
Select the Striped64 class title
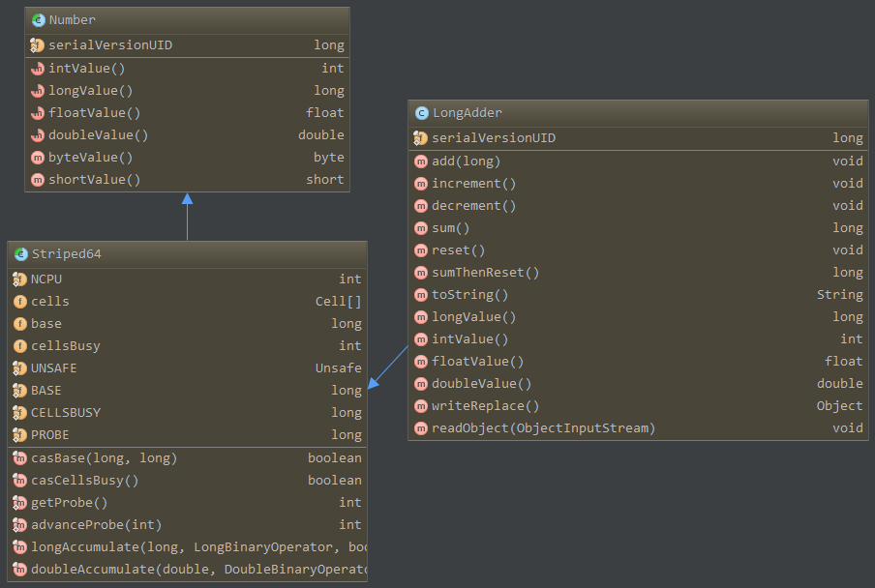tap(66, 254)
